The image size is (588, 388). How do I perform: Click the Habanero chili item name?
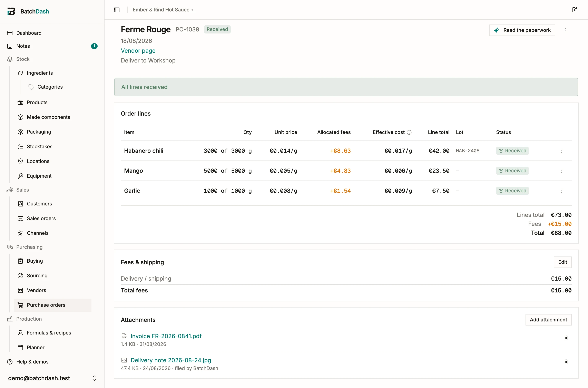click(144, 151)
